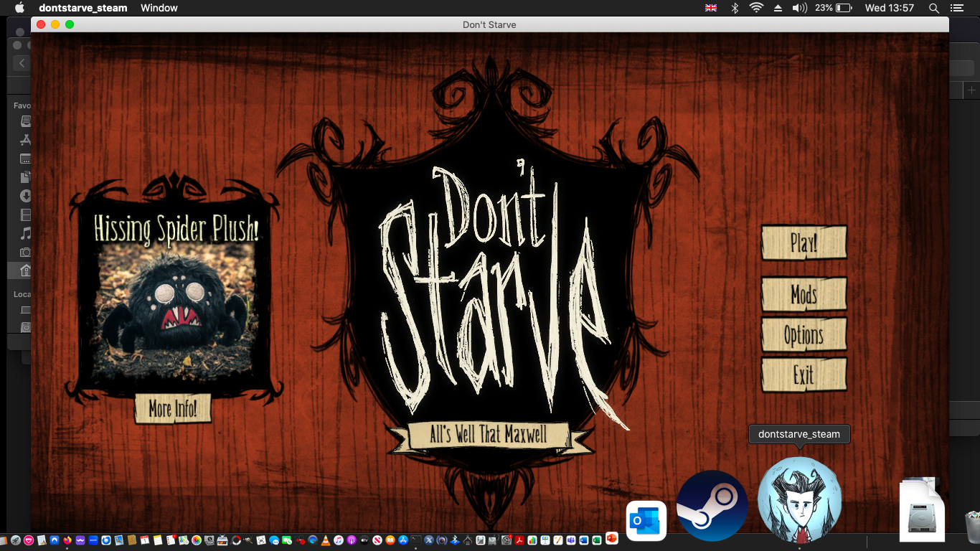Select Applications in the Finder sidebar
This screenshot has height=551, width=980.
25,140
